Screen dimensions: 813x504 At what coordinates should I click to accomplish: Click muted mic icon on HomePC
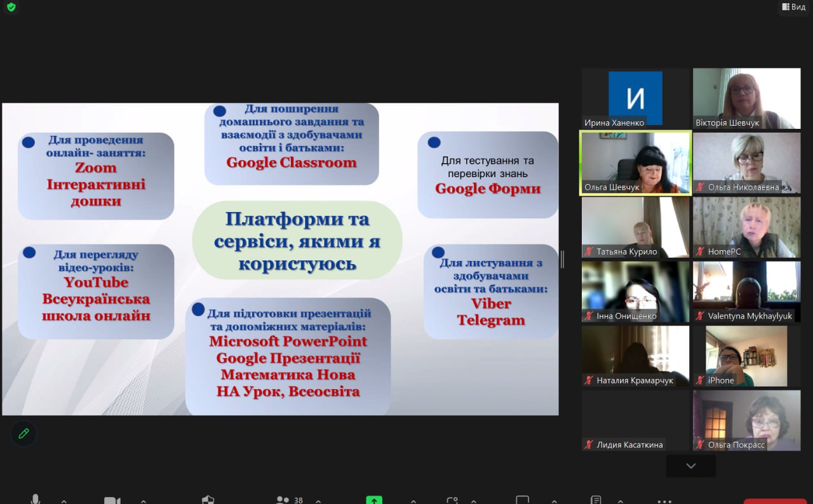coord(701,251)
